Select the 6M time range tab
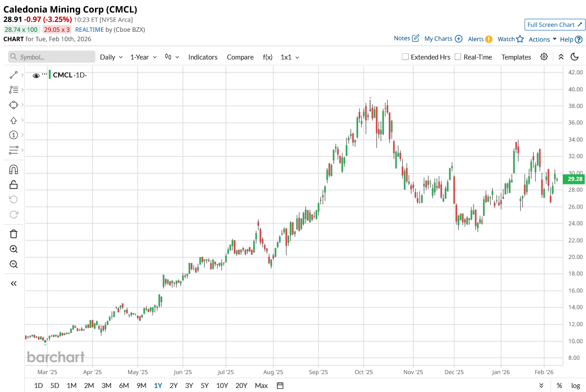586x392 pixels. click(124, 385)
